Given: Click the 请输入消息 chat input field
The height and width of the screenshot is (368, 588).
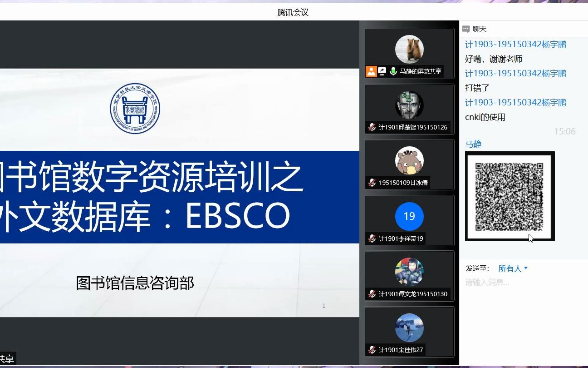Looking at the screenshot, I should [524, 282].
